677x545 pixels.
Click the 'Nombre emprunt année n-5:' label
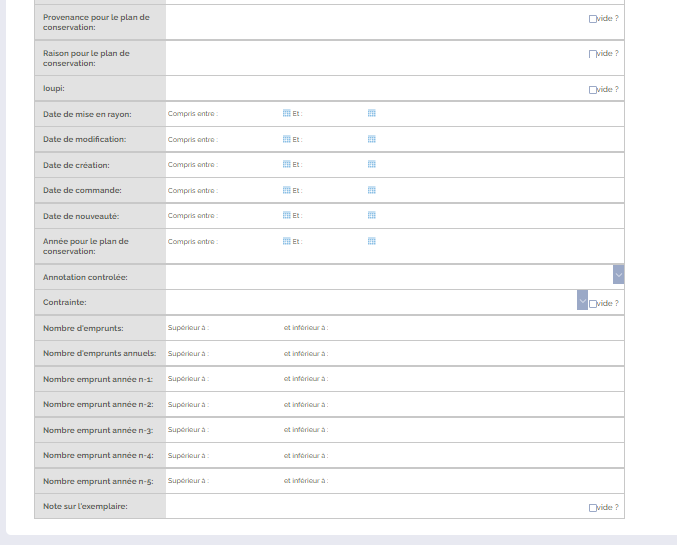click(x=98, y=481)
